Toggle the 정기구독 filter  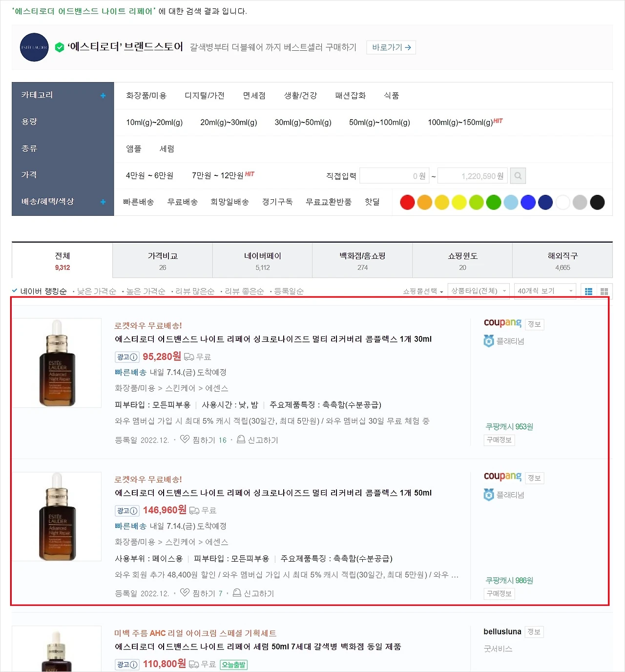click(277, 202)
